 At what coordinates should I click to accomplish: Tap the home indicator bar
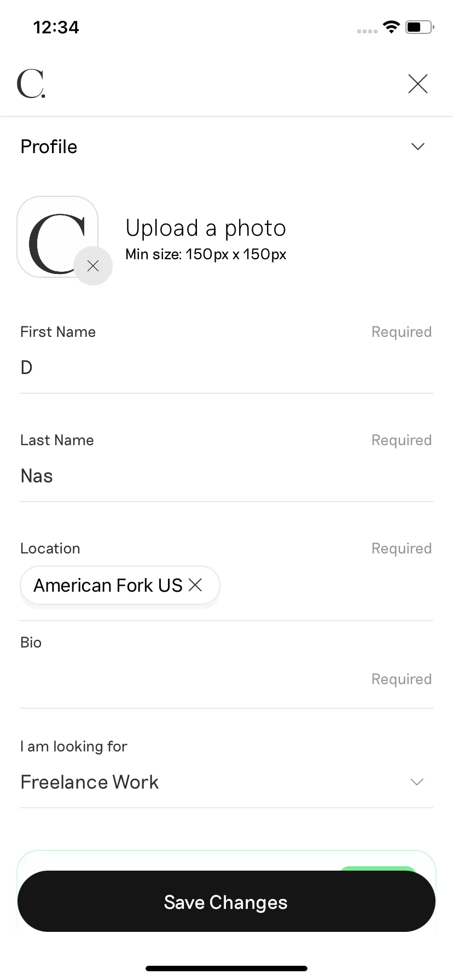pyautogui.click(x=226, y=968)
